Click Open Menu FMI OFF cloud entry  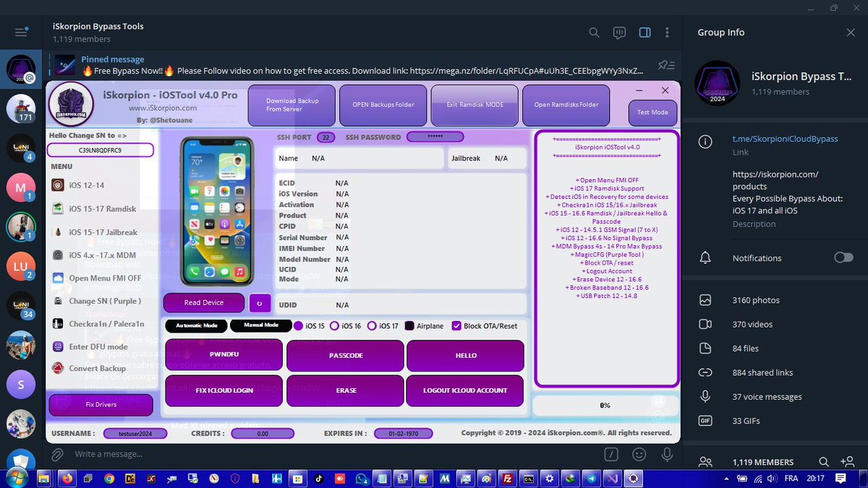tap(96, 278)
